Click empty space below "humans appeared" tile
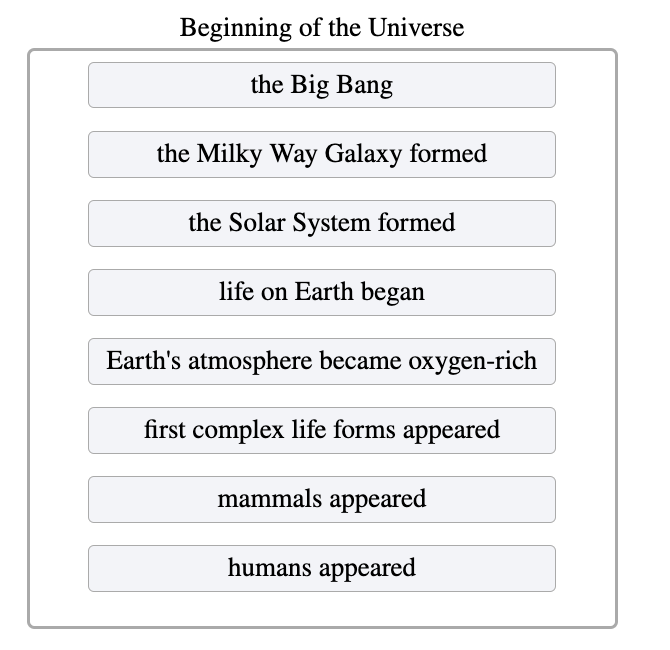670x650 pixels. [x=322, y=609]
